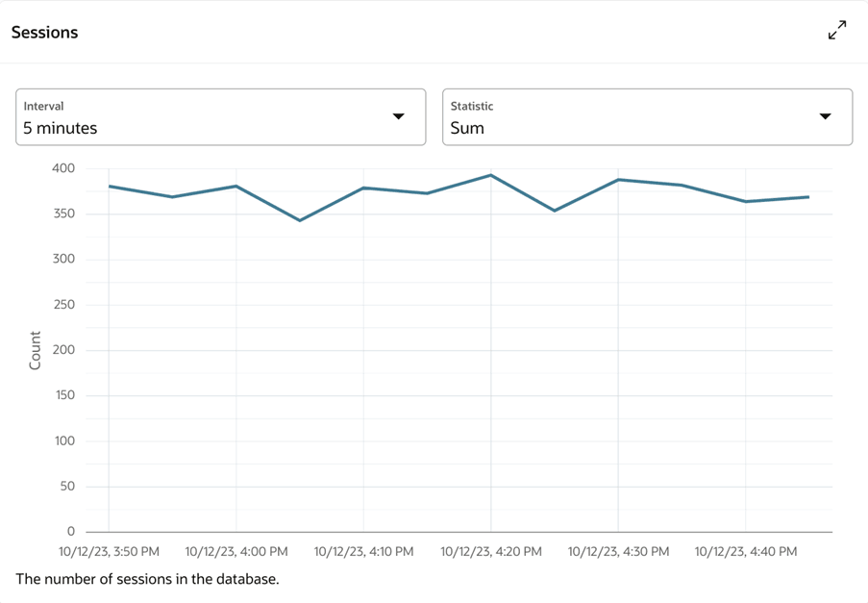The image size is (868, 603).
Task: Click the 10/12/23, 3:50 PM axis label
Action: (109, 552)
